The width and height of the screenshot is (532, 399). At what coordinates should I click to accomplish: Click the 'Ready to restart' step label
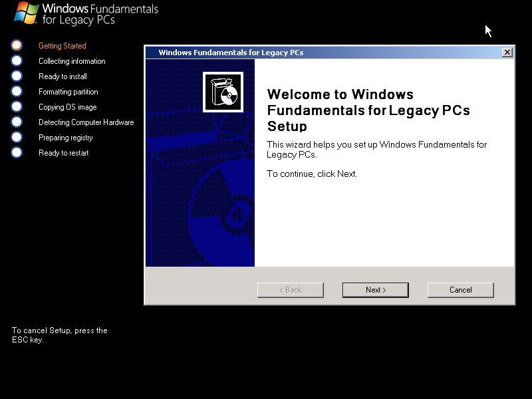click(x=63, y=153)
